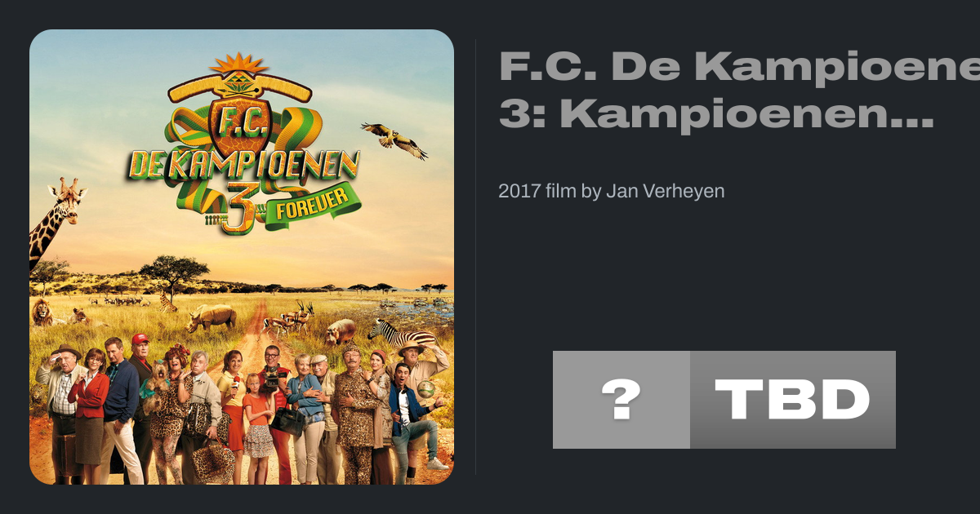Click the zebra on the poster
This screenshot has width=980, height=514.
click(x=401, y=333)
